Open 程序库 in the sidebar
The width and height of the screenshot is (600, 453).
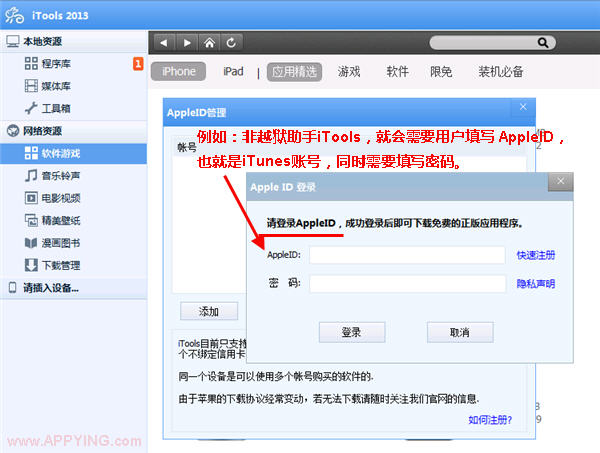[x=54, y=64]
